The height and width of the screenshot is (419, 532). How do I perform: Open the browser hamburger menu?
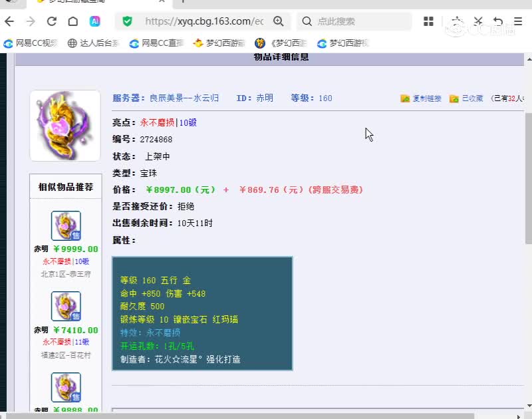pos(518,21)
